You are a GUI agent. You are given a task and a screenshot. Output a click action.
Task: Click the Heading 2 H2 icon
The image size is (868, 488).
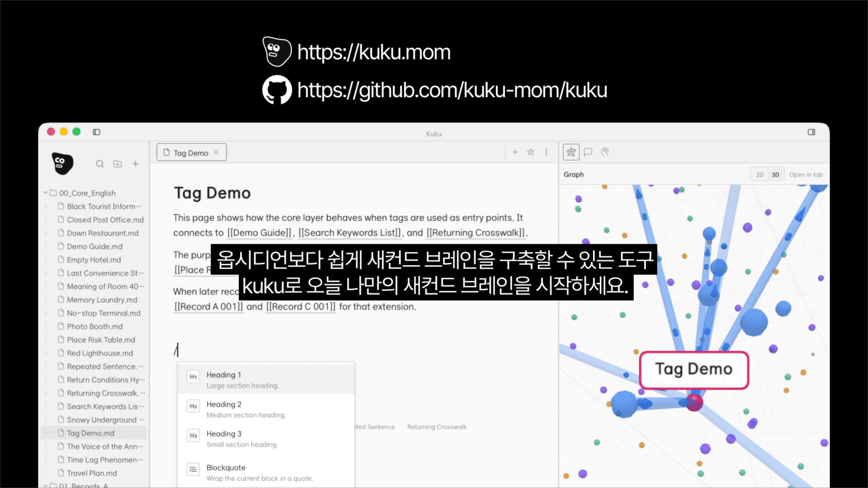[193, 406]
